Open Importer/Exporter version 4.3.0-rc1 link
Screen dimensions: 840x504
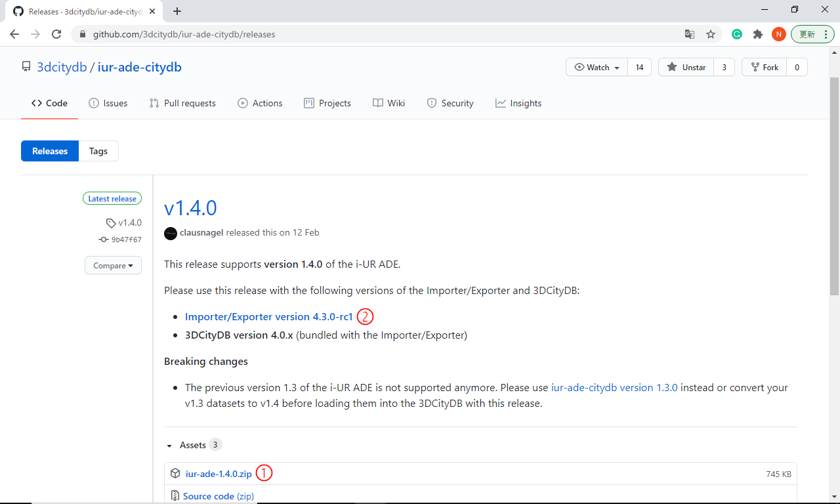269,316
